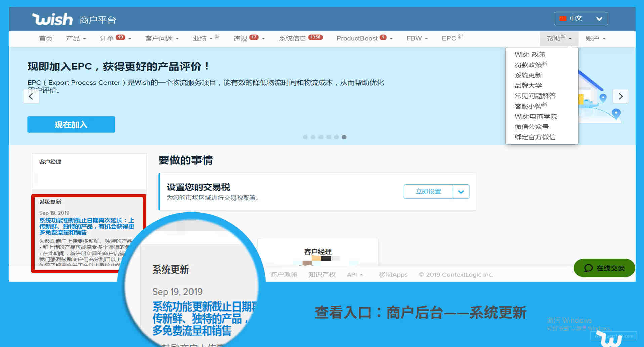Click the China flag icon

[563, 18]
